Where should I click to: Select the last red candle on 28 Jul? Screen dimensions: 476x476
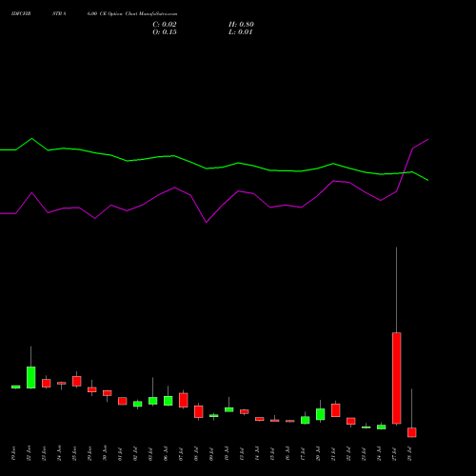[412, 432]
